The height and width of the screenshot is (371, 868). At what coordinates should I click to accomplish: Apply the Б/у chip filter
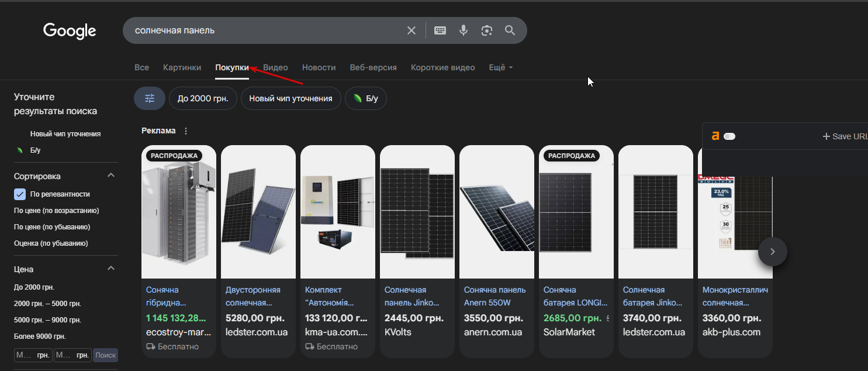(366, 98)
